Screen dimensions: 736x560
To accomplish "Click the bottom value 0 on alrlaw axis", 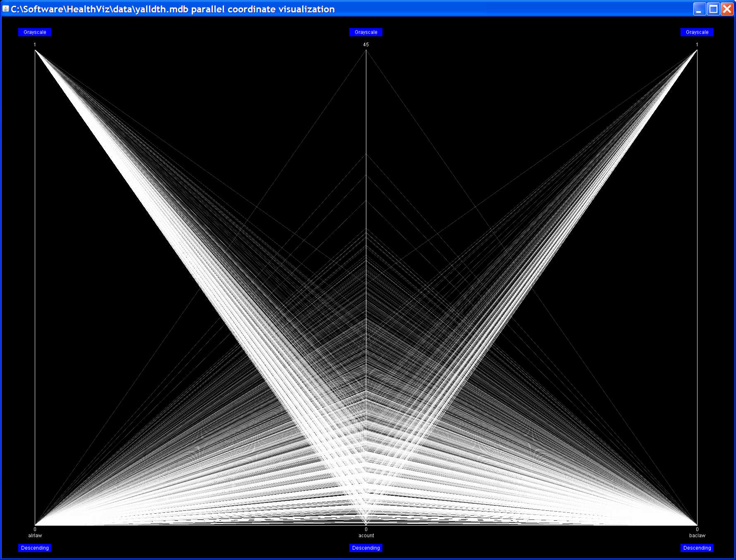I will (35, 529).
